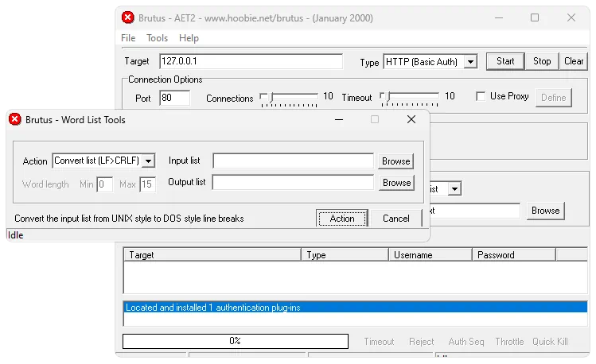This screenshot has width=596, height=364.
Task: Minimize the Word List Tools window
Action: click(x=339, y=119)
